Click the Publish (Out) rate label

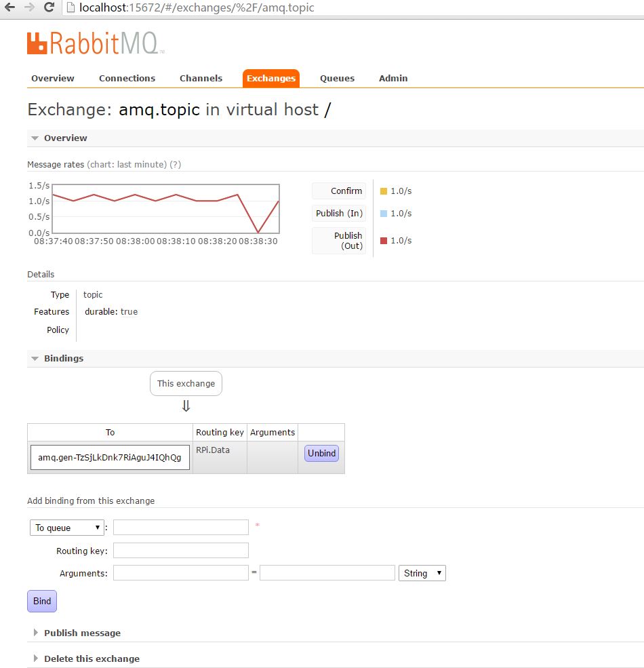[339, 241]
